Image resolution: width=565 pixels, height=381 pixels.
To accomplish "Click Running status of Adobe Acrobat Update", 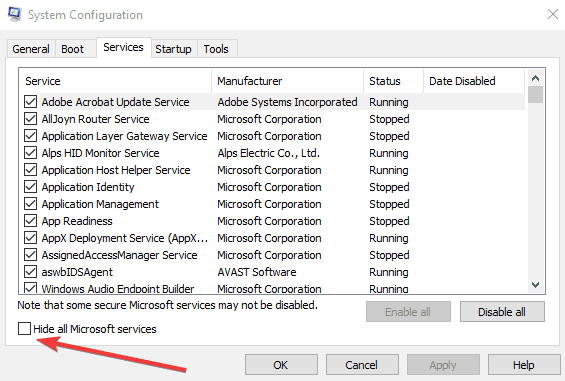I will coord(389,102).
